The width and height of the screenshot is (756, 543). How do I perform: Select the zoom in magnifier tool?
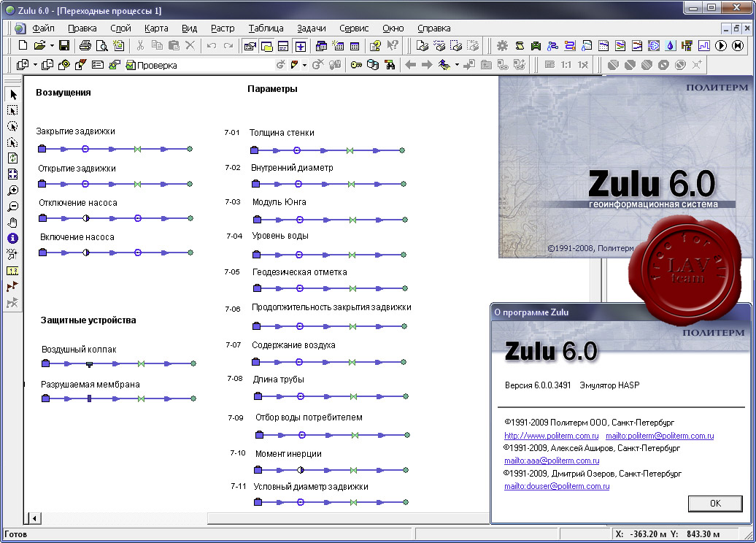pos(13,190)
